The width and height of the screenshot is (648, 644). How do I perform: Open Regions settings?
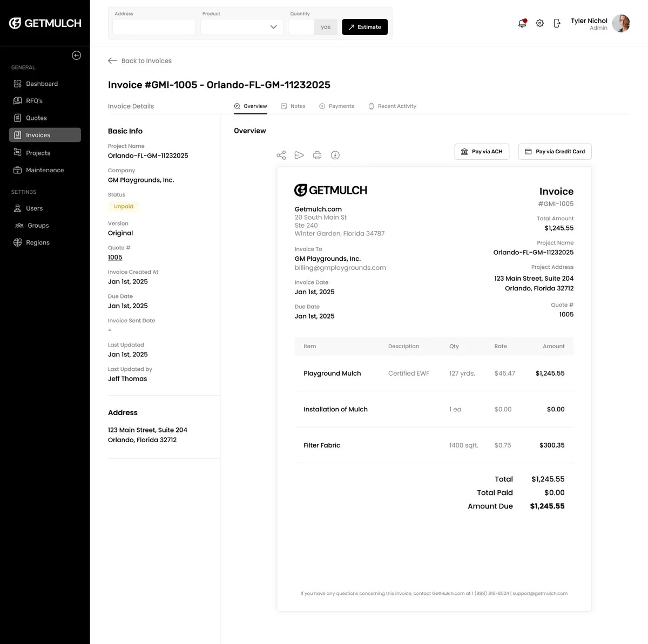click(45, 243)
